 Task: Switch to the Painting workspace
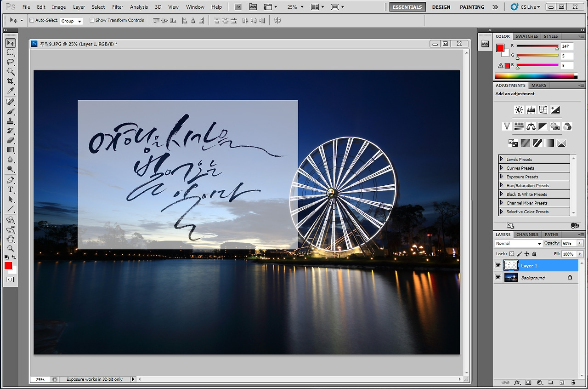[472, 7]
